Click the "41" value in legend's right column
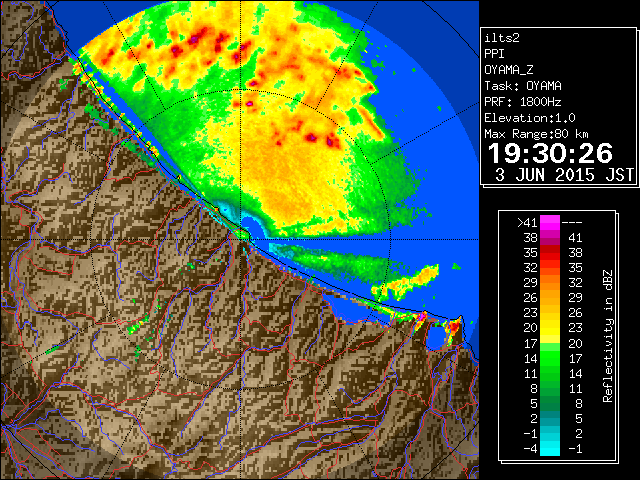Image resolution: width=640 pixels, height=480 pixels. (x=575, y=238)
